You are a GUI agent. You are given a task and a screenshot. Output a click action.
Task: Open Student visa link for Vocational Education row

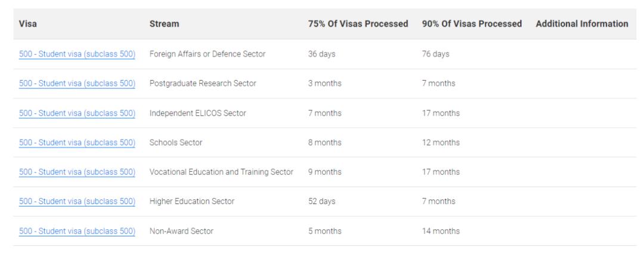[x=77, y=172]
